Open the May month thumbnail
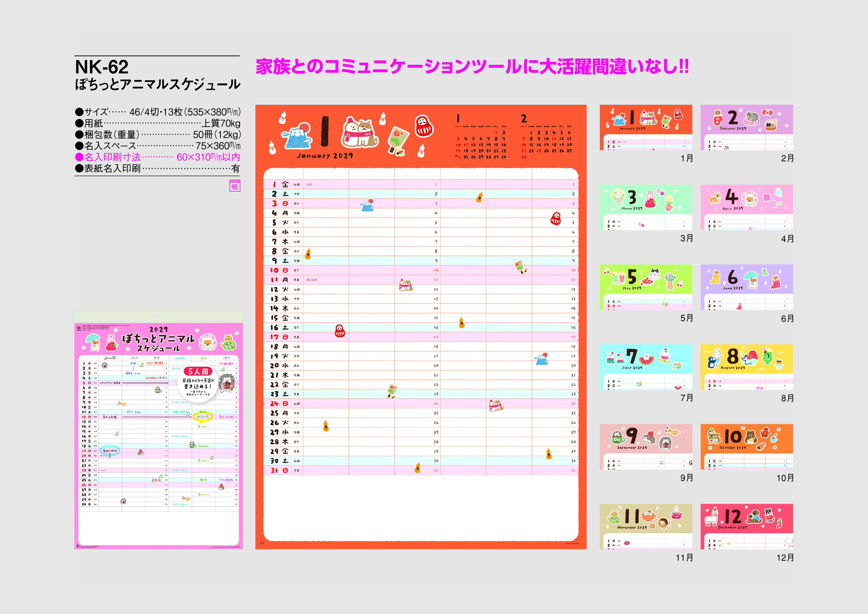This screenshot has width=868, height=614. pyautogui.click(x=646, y=287)
